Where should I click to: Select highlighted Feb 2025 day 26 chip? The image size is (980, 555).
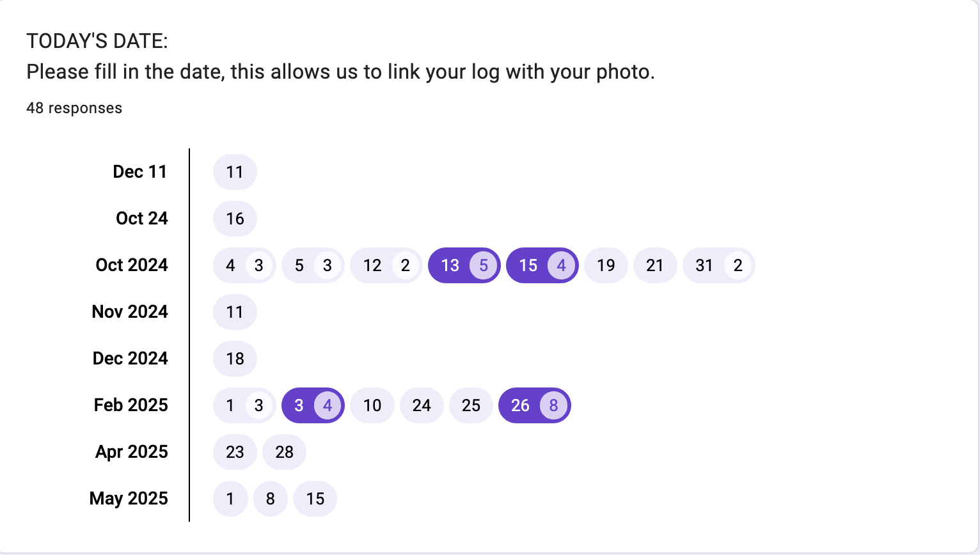click(534, 405)
